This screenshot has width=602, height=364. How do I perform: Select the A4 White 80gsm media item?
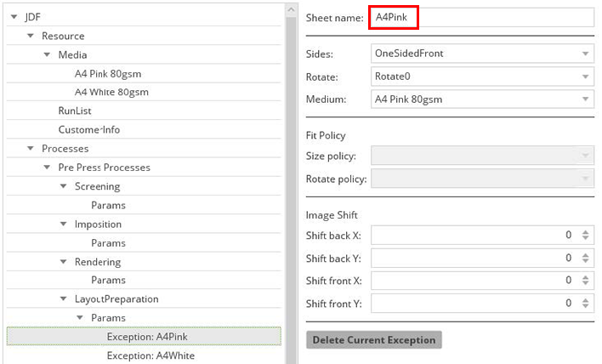click(x=113, y=92)
